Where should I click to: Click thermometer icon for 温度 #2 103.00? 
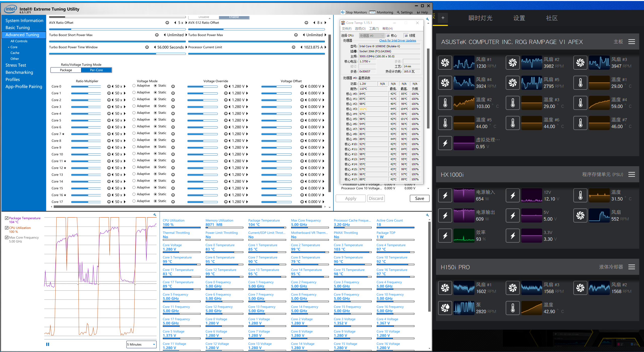[x=445, y=103]
